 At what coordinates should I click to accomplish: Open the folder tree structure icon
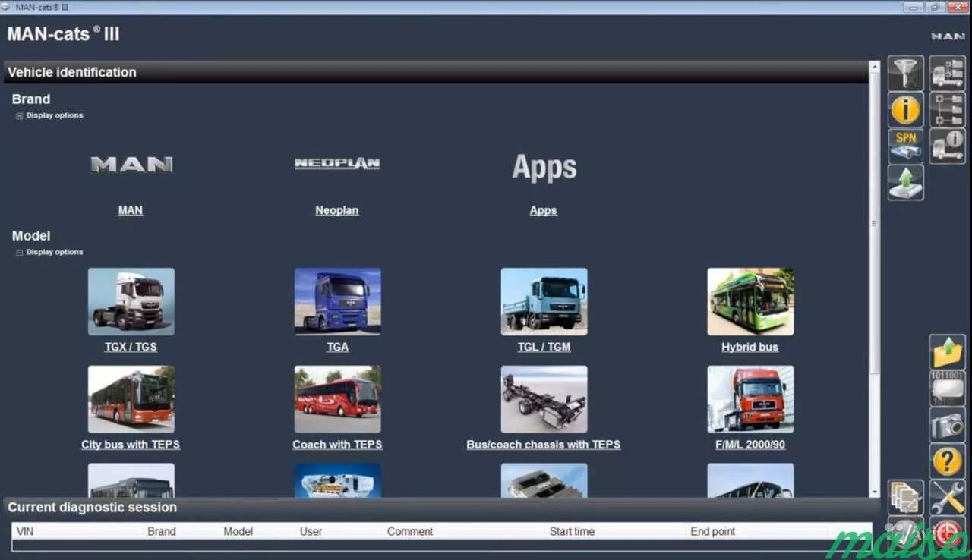[x=948, y=110]
